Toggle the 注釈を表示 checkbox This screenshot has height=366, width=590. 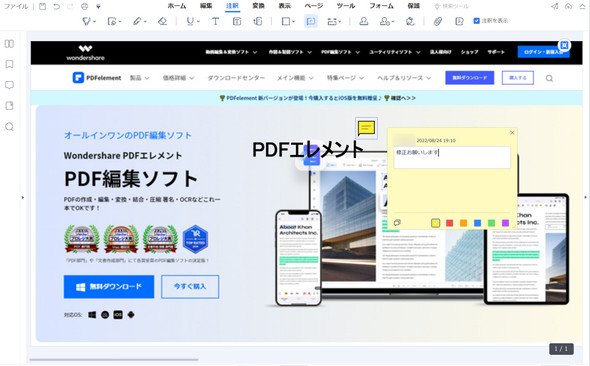(x=476, y=21)
